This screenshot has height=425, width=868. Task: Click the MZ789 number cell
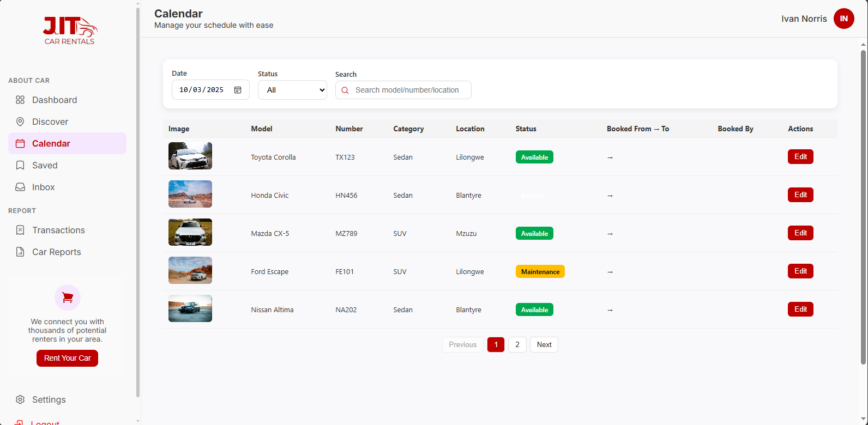click(x=346, y=233)
